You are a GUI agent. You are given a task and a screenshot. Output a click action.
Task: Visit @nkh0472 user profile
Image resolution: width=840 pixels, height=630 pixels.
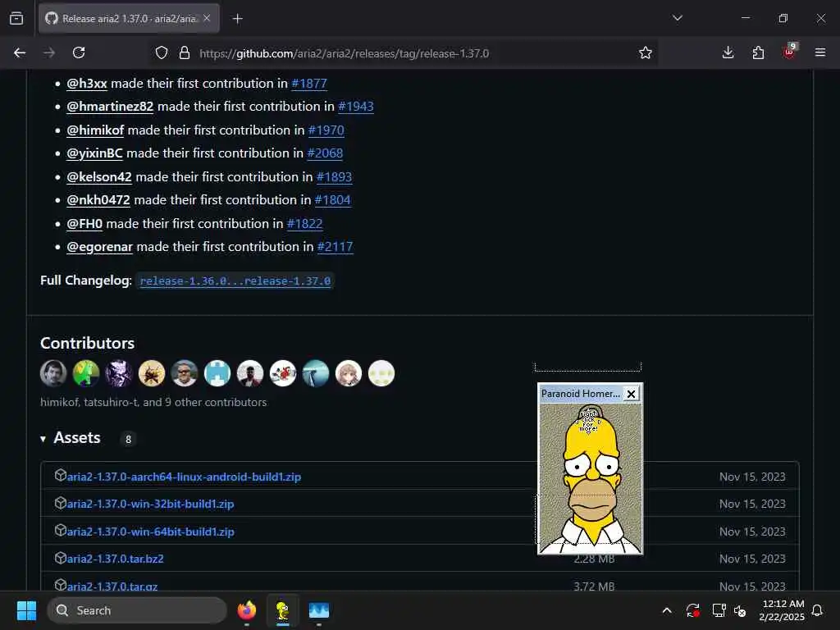98,200
